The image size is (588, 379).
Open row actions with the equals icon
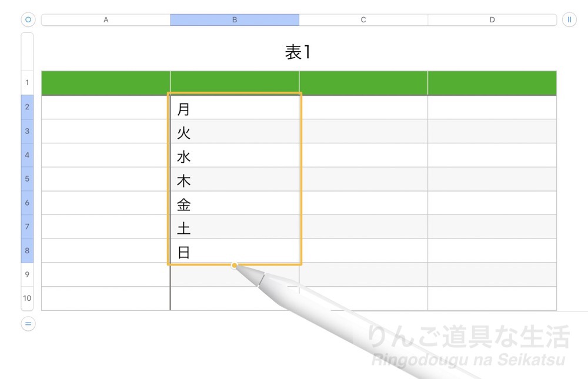tap(27, 324)
